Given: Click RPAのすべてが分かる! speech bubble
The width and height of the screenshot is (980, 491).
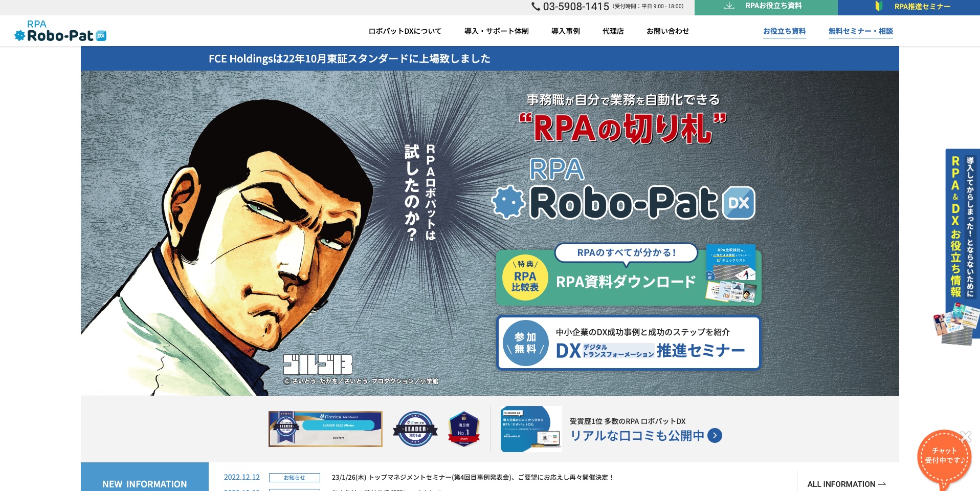Looking at the screenshot, I should pos(627,253).
